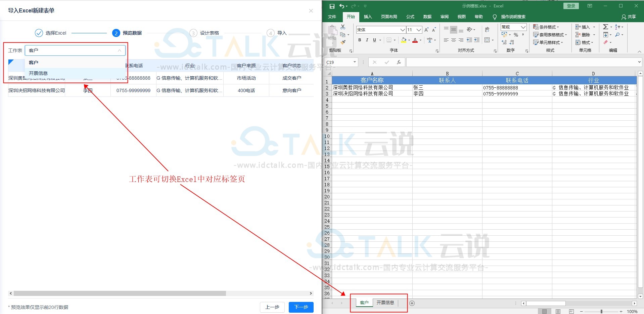Pick the yellow fill color swatch
The image size is (644, 314).
[x=404, y=40]
